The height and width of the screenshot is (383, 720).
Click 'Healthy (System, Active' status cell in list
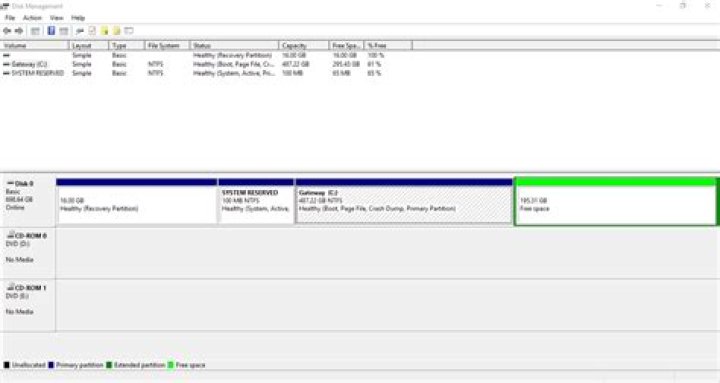pyautogui.click(x=234, y=73)
